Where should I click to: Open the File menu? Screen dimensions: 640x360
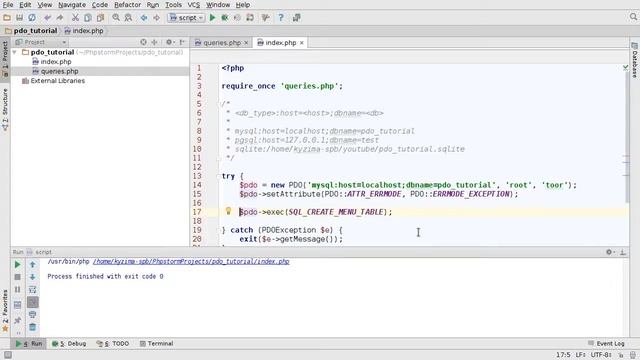[8, 5]
